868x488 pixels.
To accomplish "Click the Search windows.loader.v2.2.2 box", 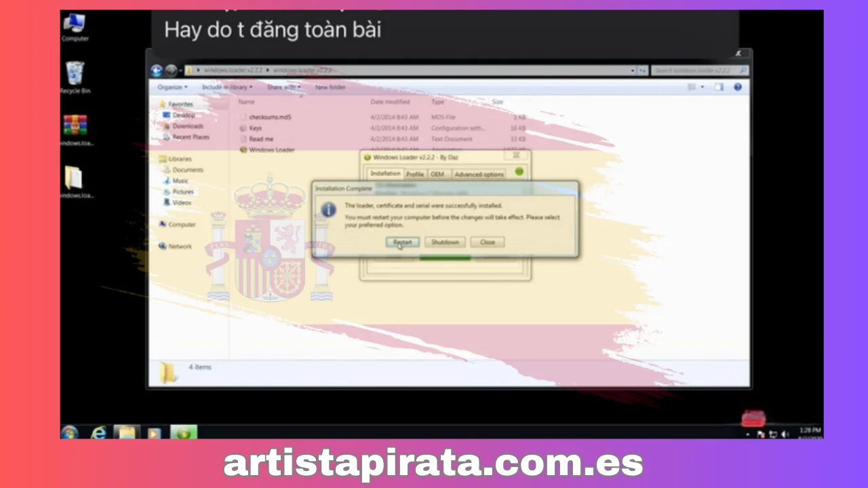I will (700, 70).
